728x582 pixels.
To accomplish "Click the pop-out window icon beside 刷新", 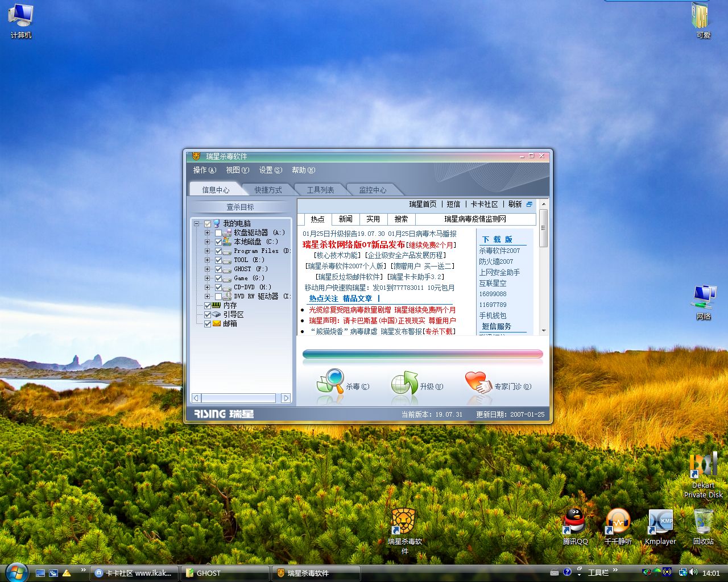I will [x=529, y=205].
